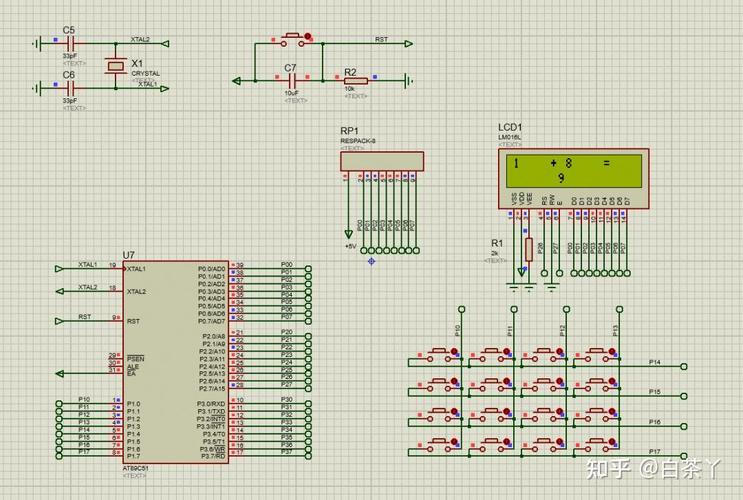The width and height of the screenshot is (743, 500).
Task: Click the 知乎 @白茶丫 watermark text
Action: 654,468
